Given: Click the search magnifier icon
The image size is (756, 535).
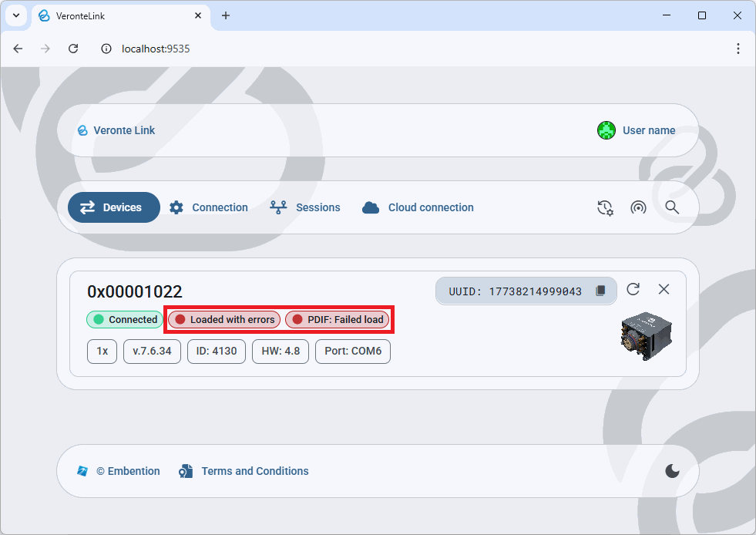Looking at the screenshot, I should (x=672, y=207).
